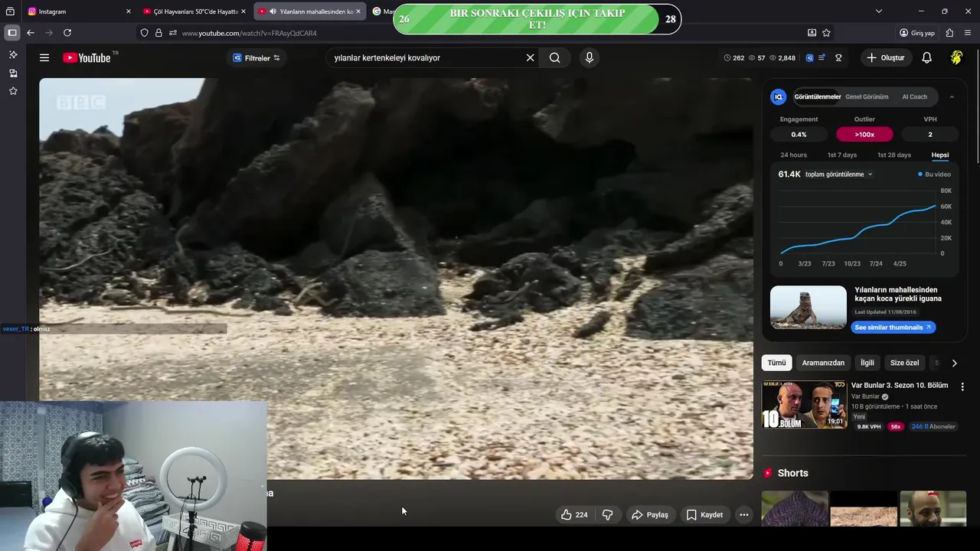Open the YouTube hamburger guide menu
The image size is (980, 551).
click(x=44, y=57)
